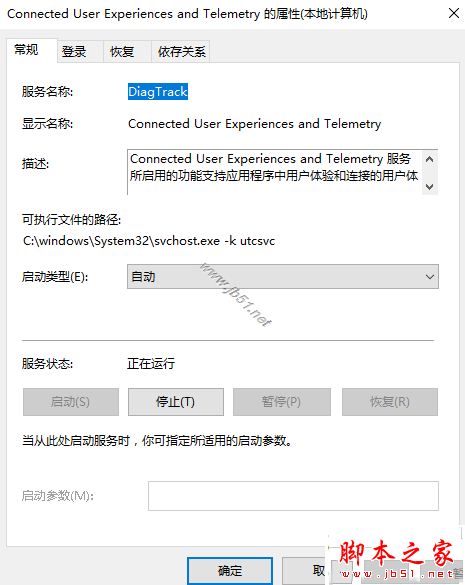Click the disabled 启动(S) button
Image resolution: width=465 pixels, height=585 pixels.
(x=71, y=402)
